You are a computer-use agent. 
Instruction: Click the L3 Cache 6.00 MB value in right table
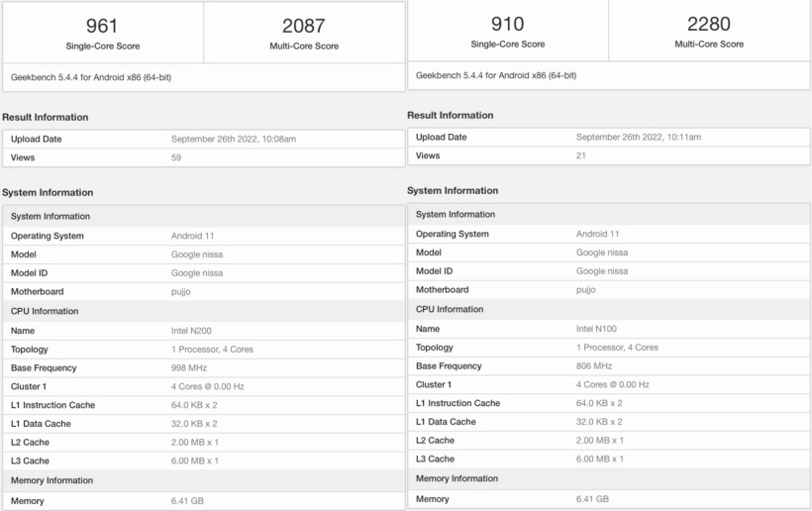(599, 459)
